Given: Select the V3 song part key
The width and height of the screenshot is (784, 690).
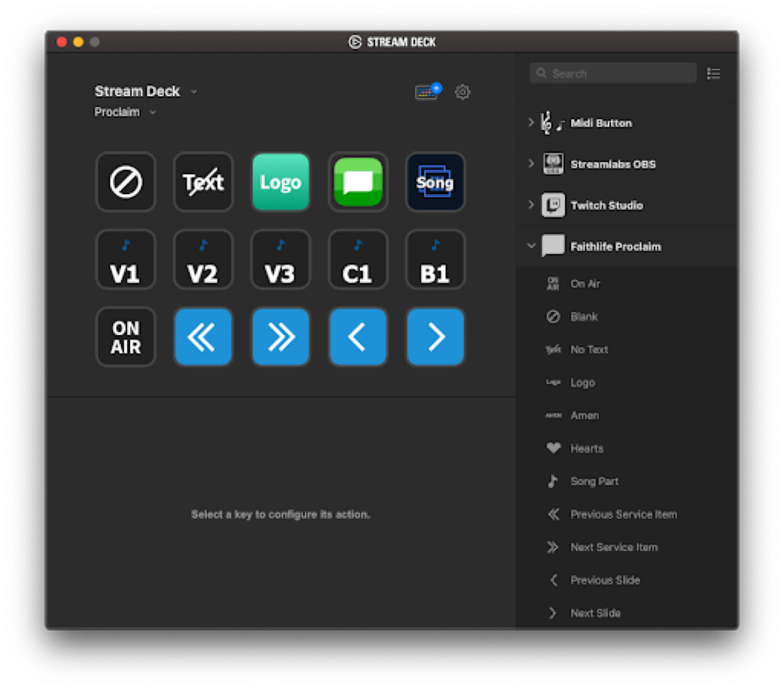Looking at the screenshot, I should coord(280,259).
